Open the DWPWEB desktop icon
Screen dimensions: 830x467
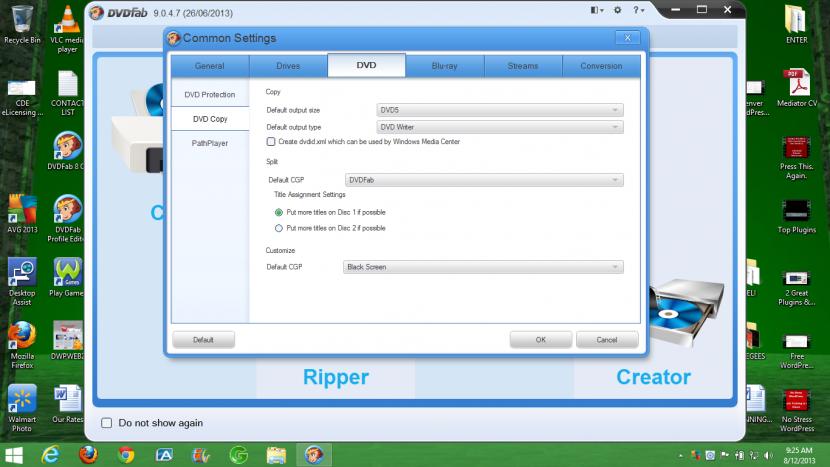pos(67,340)
